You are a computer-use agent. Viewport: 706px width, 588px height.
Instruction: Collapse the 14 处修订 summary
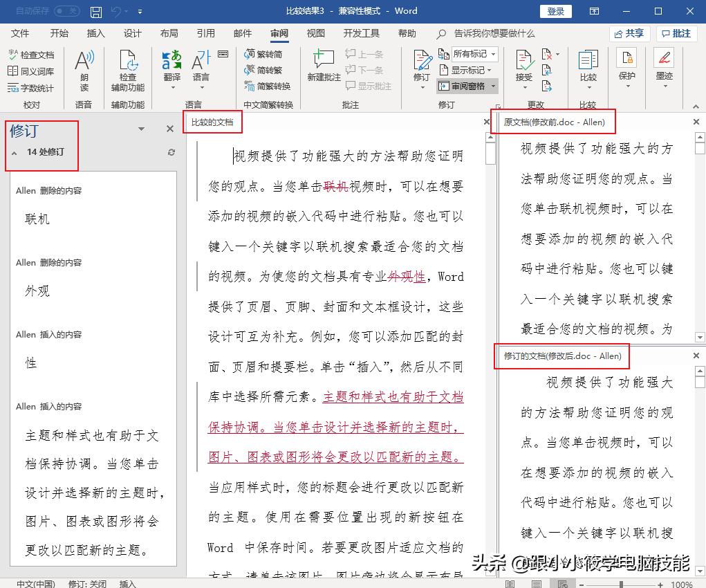pyautogui.click(x=15, y=153)
